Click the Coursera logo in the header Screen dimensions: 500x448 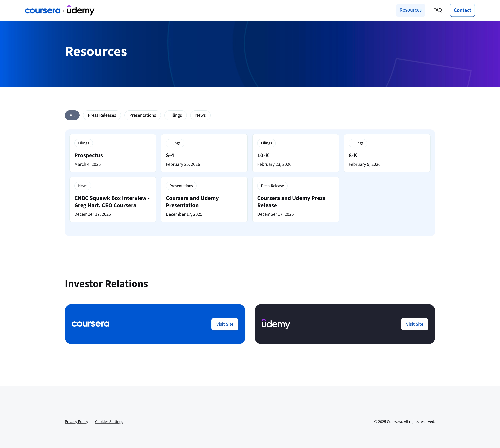pos(43,11)
